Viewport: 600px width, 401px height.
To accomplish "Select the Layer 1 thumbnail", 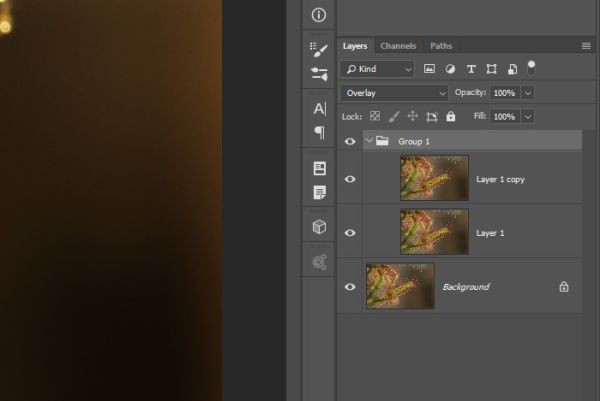I will pyautogui.click(x=434, y=231).
